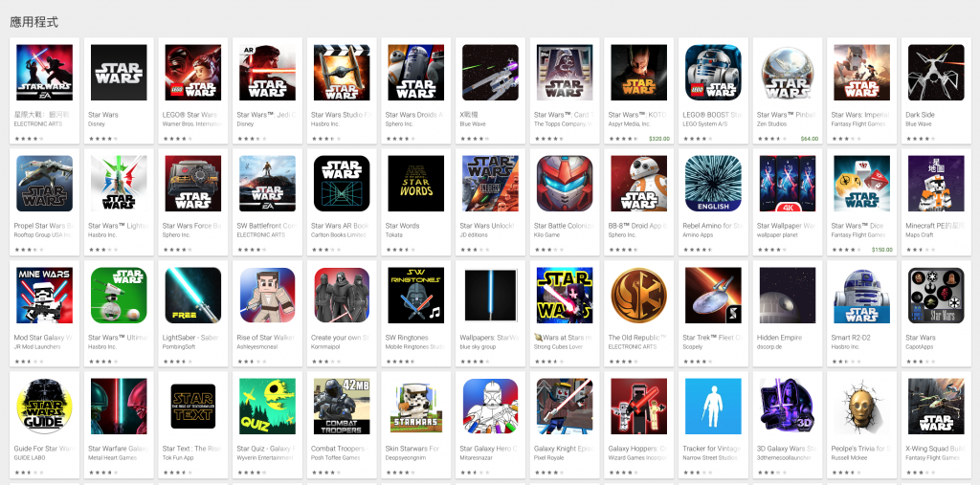
Task: Open the Smart R2-D2 app title
Action: pos(850,338)
